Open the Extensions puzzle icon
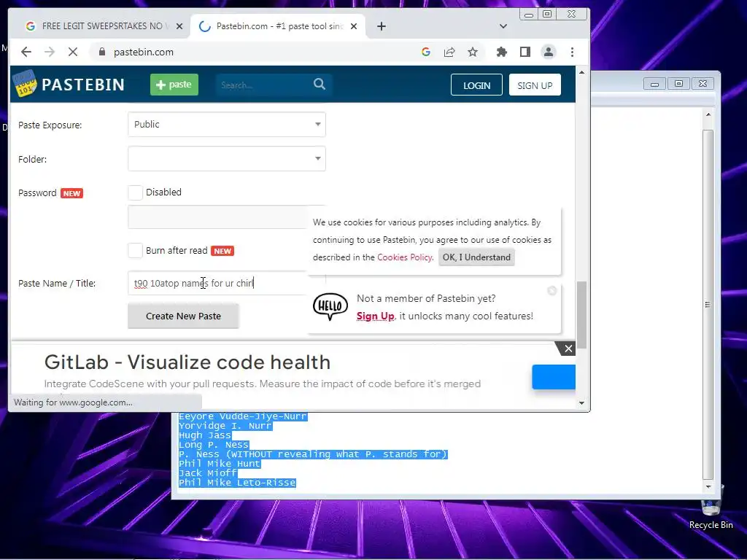This screenshot has height=560, width=747. pos(502,52)
